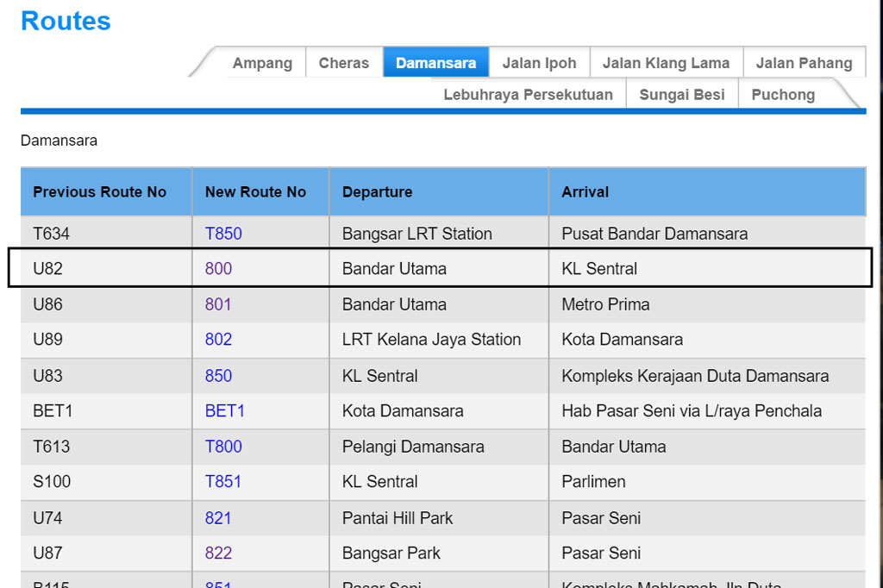Select the U87 previous route cell
The height and width of the screenshot is (588, 883).
pos(106,553)
